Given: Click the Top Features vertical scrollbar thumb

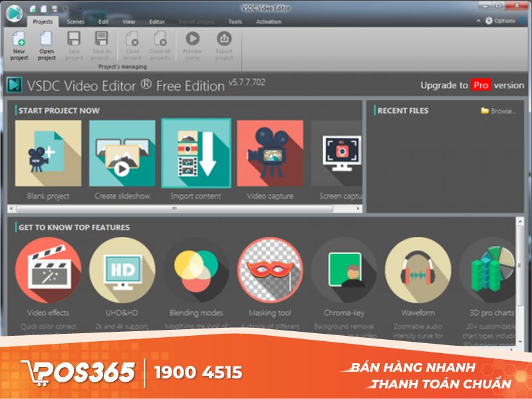Looking at the screenshot, I should tap(520, 265).
